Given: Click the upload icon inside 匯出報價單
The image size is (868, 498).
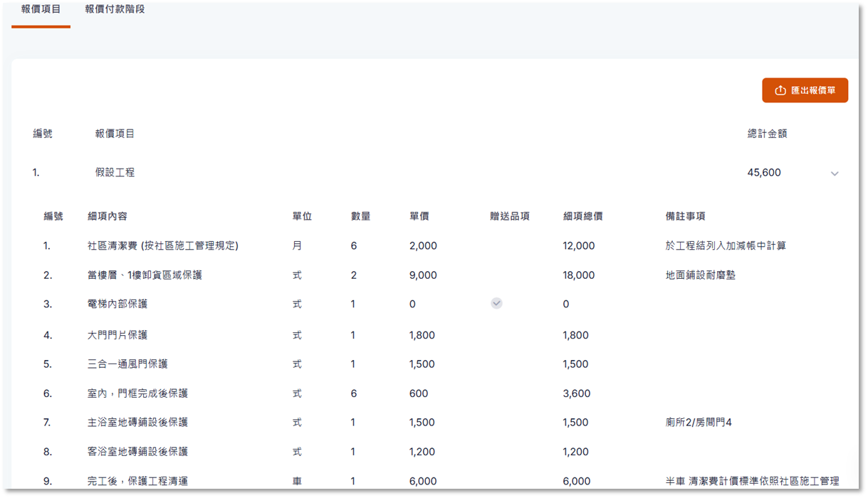Looking at the screenshot, I should tap(780, 90).
